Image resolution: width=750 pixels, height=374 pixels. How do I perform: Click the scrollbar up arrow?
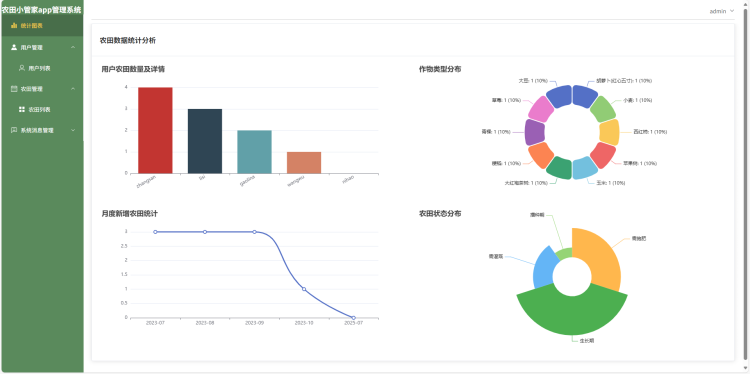(745, 4)
